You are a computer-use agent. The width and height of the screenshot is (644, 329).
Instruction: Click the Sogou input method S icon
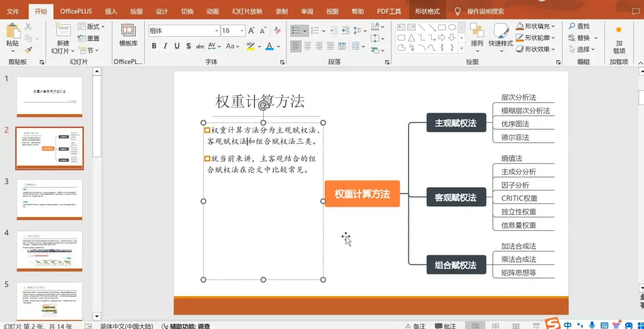point(552,324)
